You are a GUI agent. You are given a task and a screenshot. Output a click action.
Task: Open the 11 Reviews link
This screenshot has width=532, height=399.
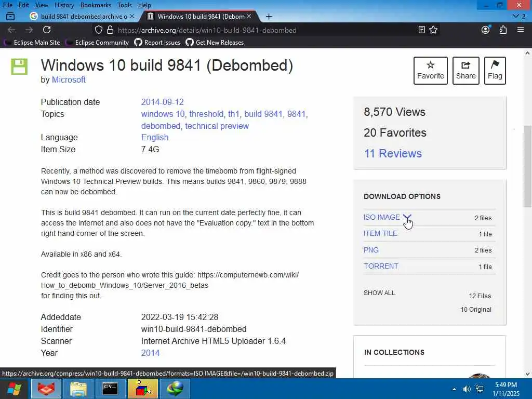[393, 153]
